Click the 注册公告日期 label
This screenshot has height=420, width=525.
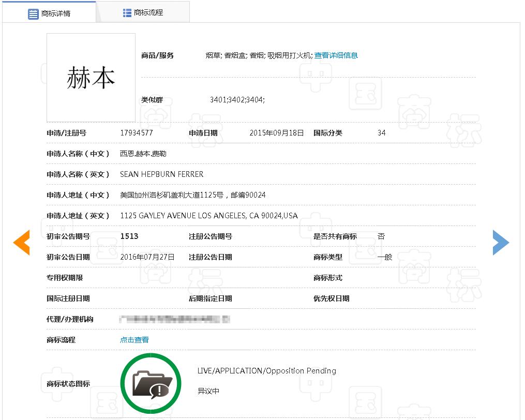[211, 257]
